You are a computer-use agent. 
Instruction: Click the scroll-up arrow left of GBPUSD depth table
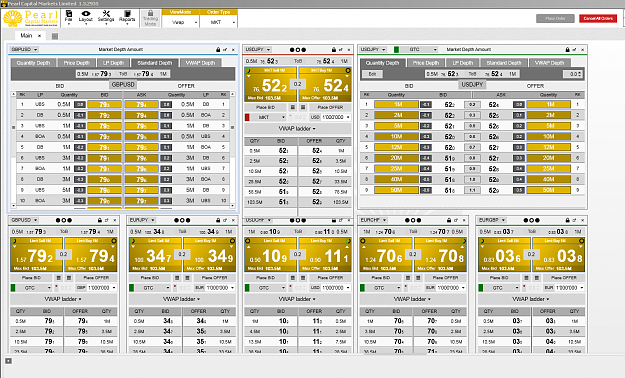[x=14, y=94]
